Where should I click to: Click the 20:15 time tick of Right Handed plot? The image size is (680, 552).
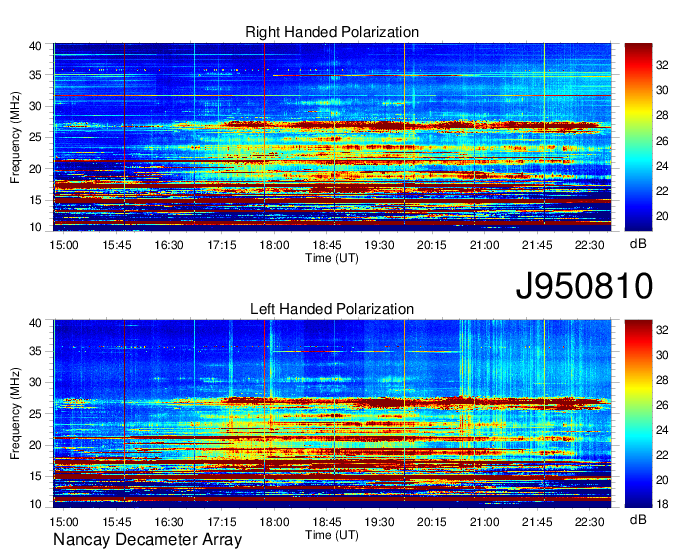[x=432, y=245]
